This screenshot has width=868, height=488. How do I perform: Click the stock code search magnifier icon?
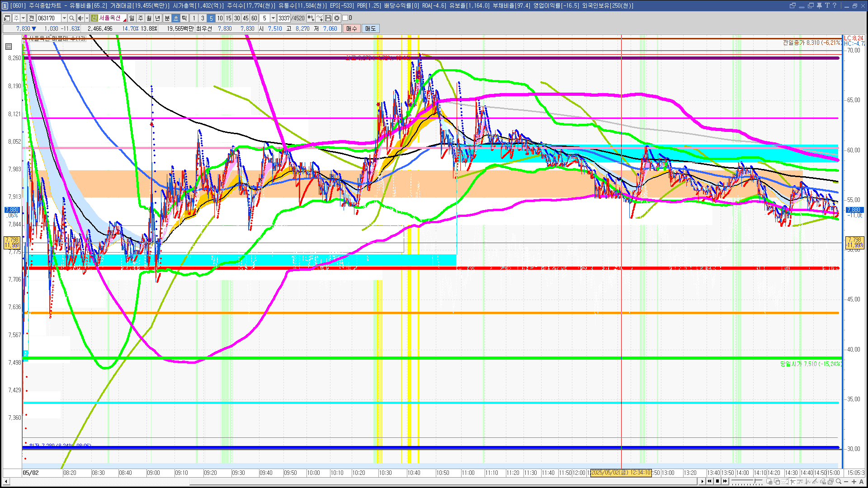point(71,18)
